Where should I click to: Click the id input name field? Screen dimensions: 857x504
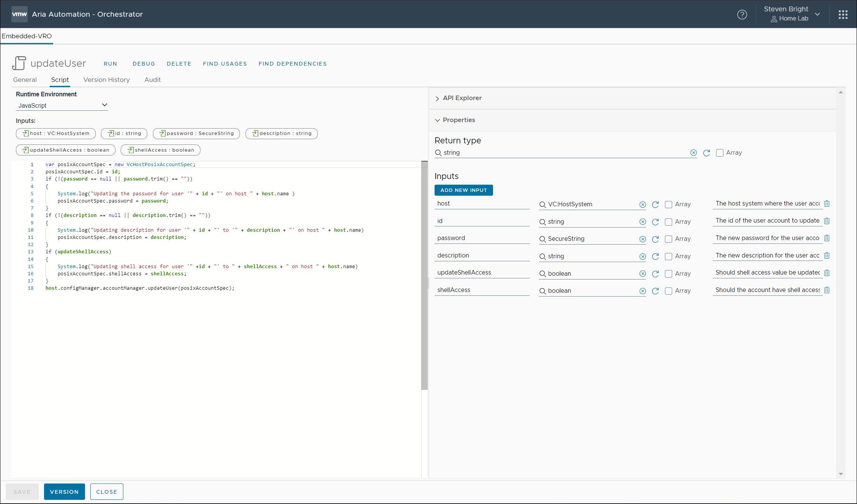tap(482, 221)
